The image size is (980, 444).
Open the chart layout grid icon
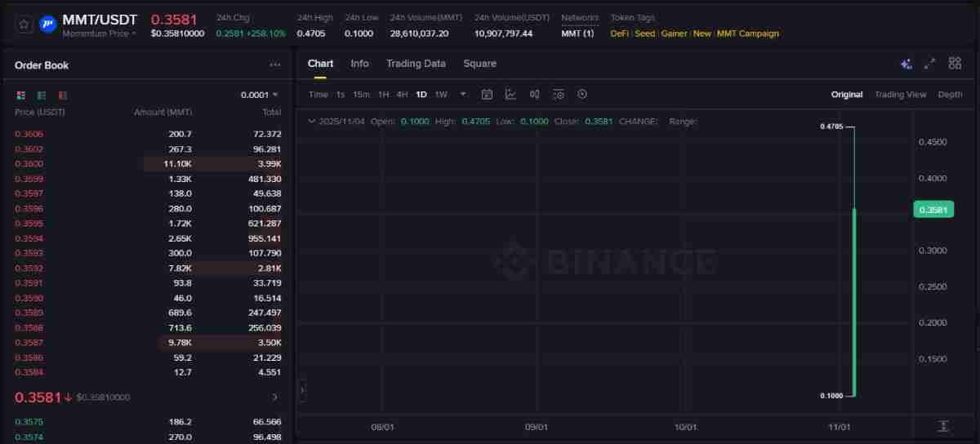coord(955,64)
